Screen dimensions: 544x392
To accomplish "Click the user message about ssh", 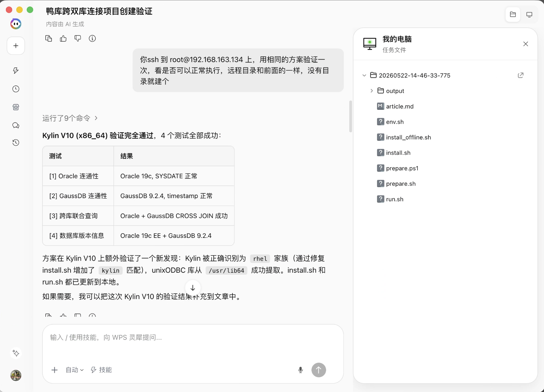I will pyautogui.click(x=238, y=70).
